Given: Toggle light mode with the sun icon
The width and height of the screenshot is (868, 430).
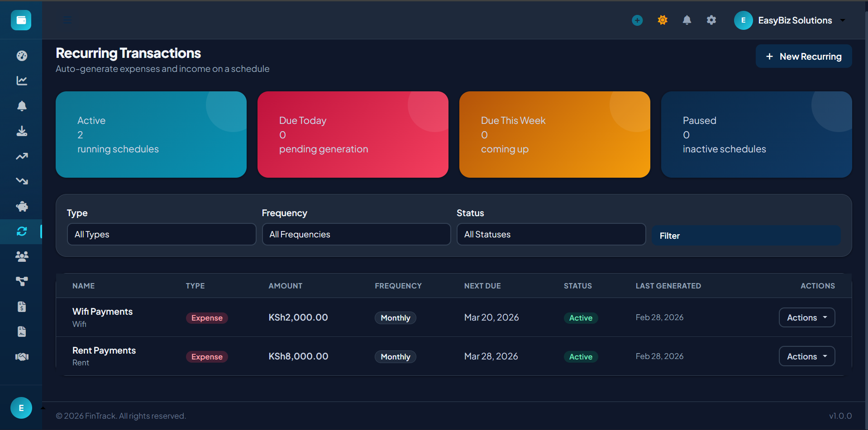Looking at the screenshot, I should pos(662,20).
